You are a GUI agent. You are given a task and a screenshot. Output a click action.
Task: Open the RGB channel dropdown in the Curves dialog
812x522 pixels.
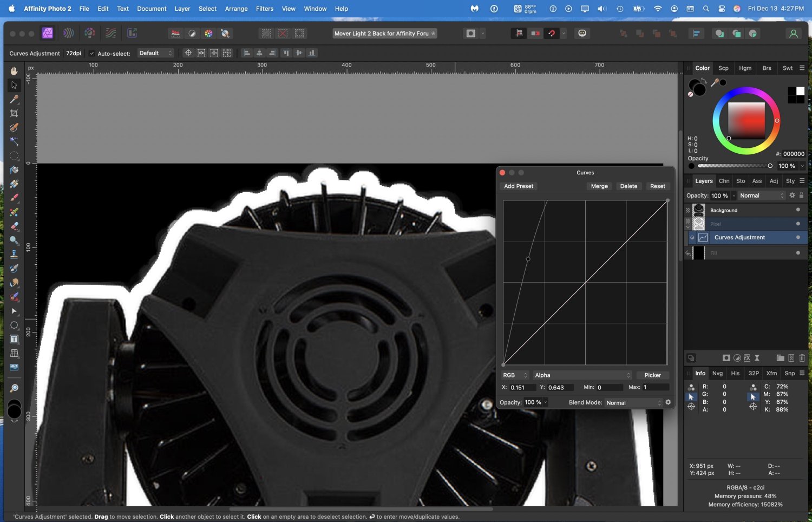click(x=515, y=375)
